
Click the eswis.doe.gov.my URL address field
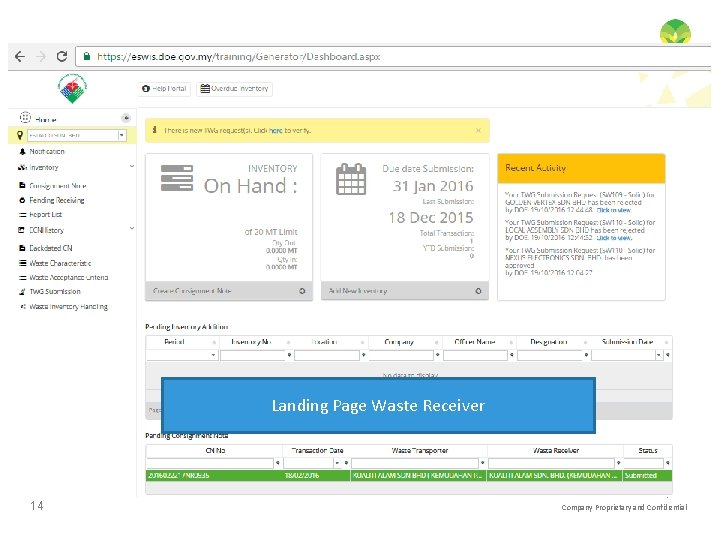tap(395, 56)
